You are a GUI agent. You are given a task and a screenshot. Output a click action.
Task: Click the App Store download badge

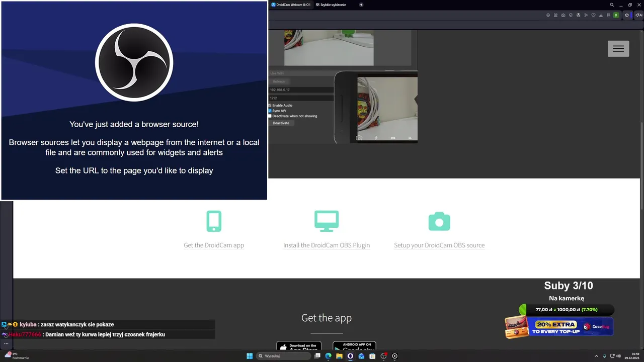[299, 346]
